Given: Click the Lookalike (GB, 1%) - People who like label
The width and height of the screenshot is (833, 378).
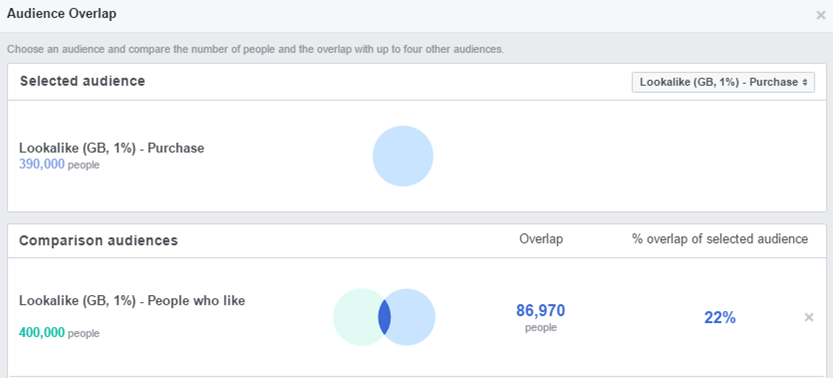Looking at the screenshot, I should click(x=132, y=301).
